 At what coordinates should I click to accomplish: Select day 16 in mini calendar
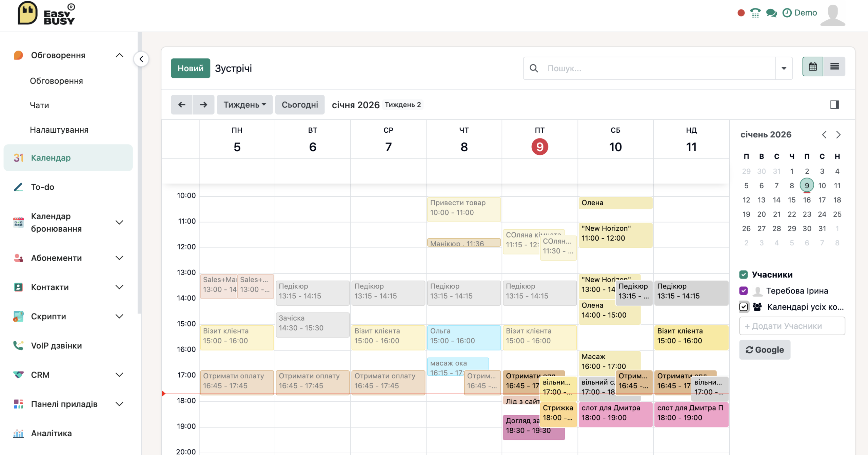pyautogui.click(x=807, y=200)
